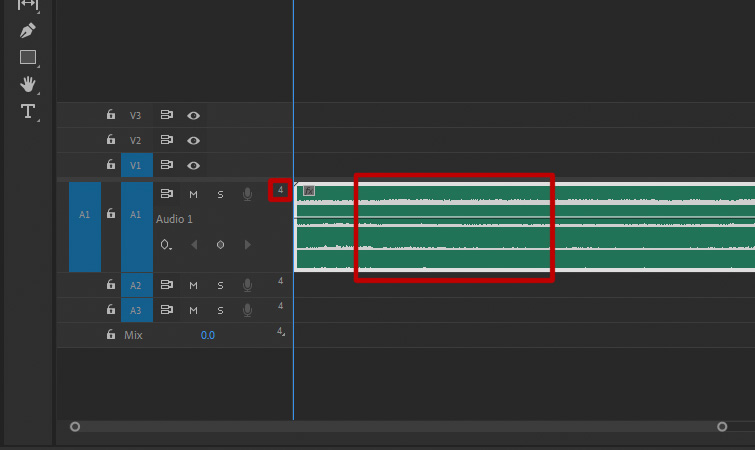Toggle sync lock for A3
This screenshot has height=450, width=755.
click(x=167, y=310)
